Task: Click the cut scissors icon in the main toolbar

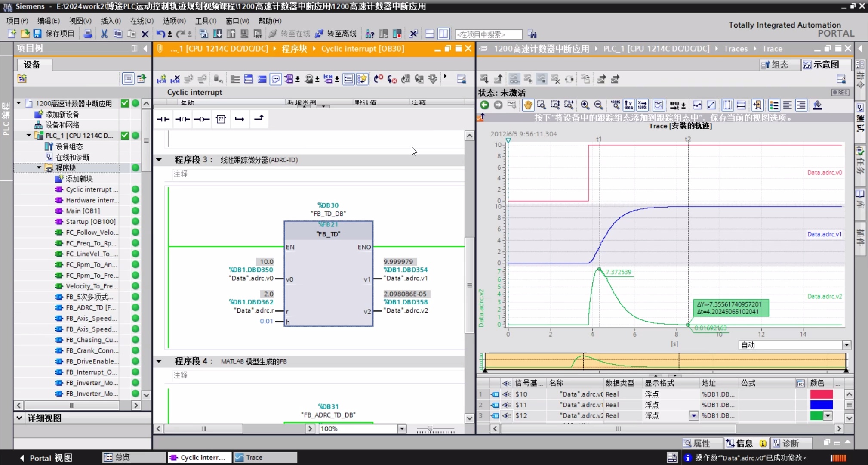Action: pyautogui.click(x=104, y=34)
